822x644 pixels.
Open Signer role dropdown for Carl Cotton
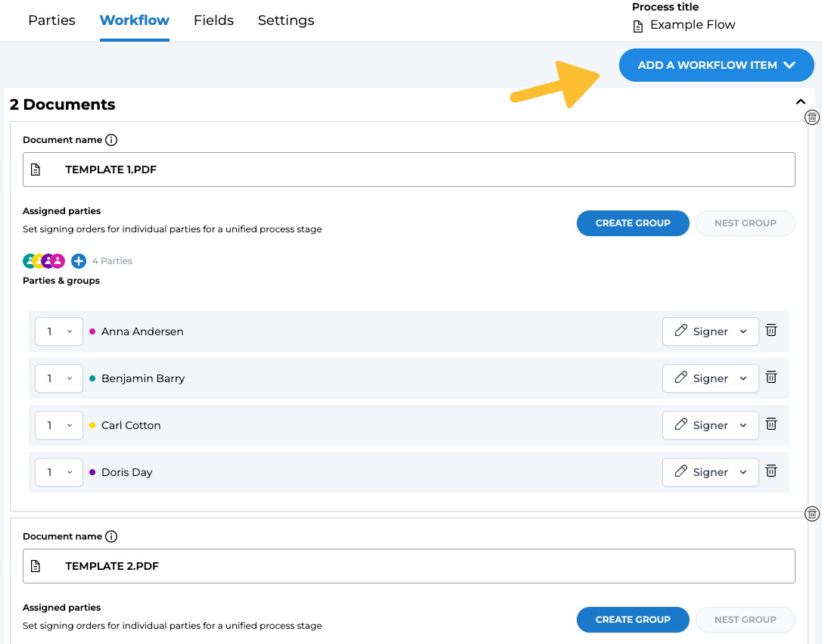click(710, 425)
